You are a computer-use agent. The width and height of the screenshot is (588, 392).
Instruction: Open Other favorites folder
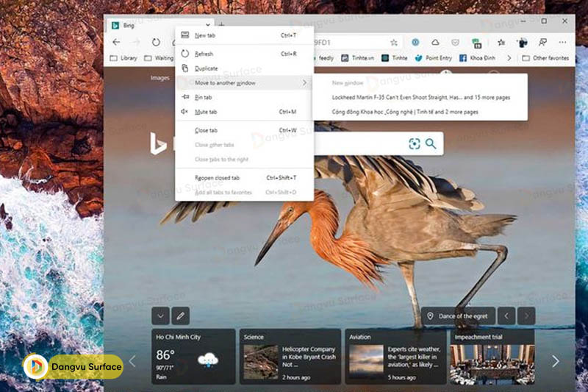click(545, 58)
